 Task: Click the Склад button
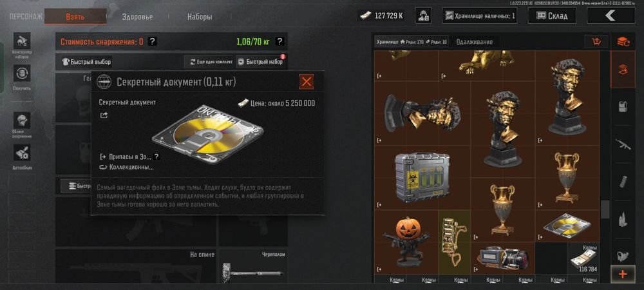tap(552, 16)
